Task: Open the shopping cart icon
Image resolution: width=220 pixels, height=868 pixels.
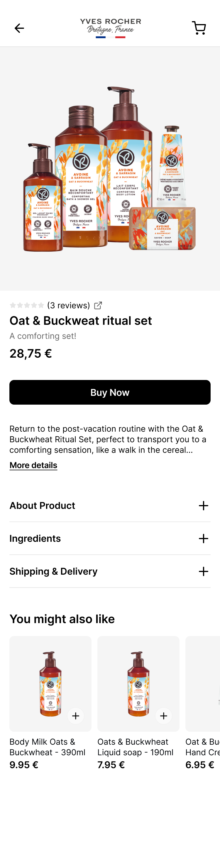Action: point(199,28)
